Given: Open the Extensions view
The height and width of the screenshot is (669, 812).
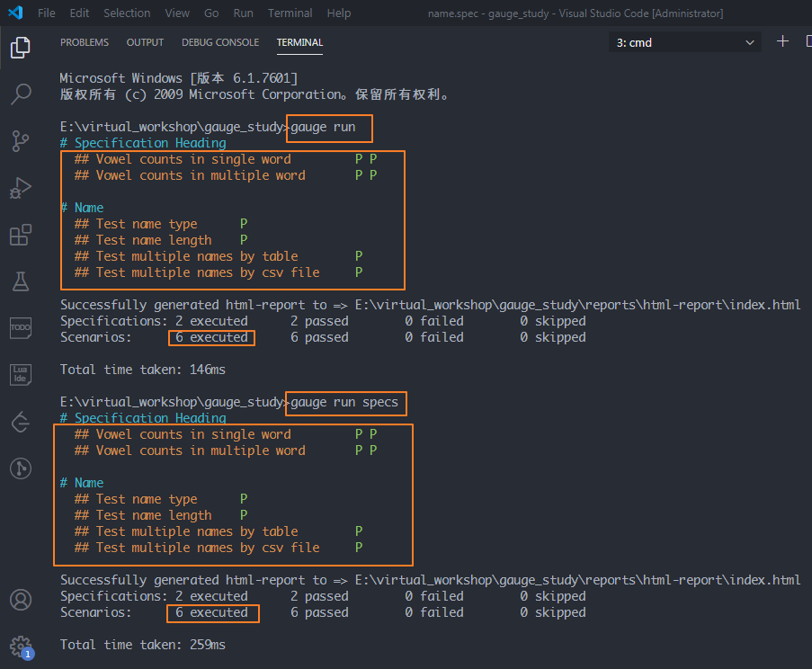Looking at the screenshot, I should point(20,235).
